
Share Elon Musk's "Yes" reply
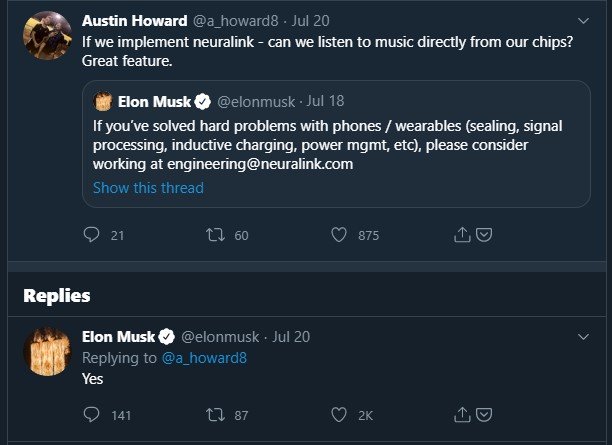(x=463, y=414)
